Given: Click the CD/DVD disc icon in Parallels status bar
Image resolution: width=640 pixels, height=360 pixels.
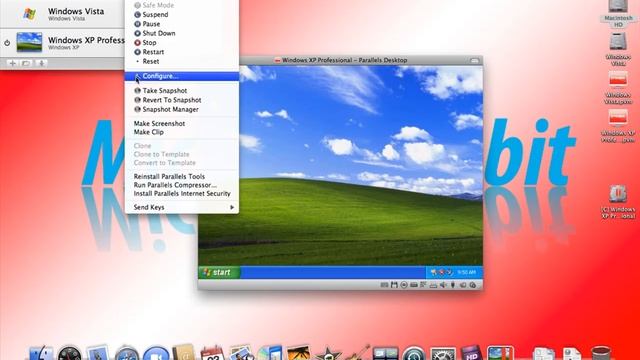Looking at the screenshot, I should point(404,285).
